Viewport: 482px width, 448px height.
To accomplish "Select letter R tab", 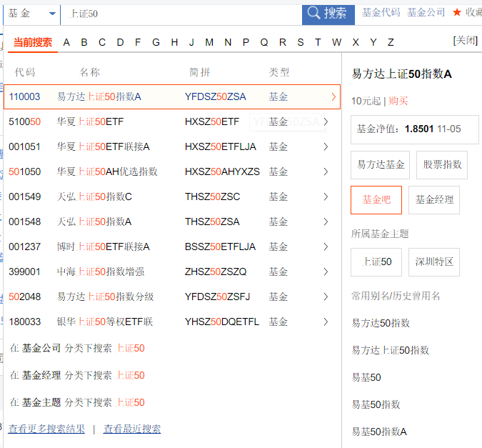I will pyautogui.click(x=283, y=42).
